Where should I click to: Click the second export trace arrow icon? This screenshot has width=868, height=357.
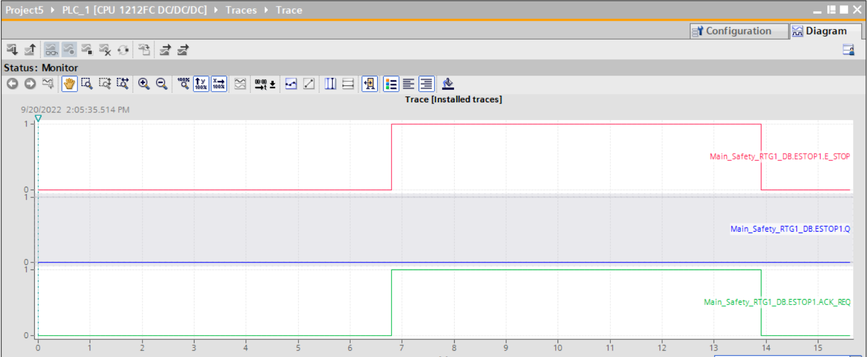[183, 50]
